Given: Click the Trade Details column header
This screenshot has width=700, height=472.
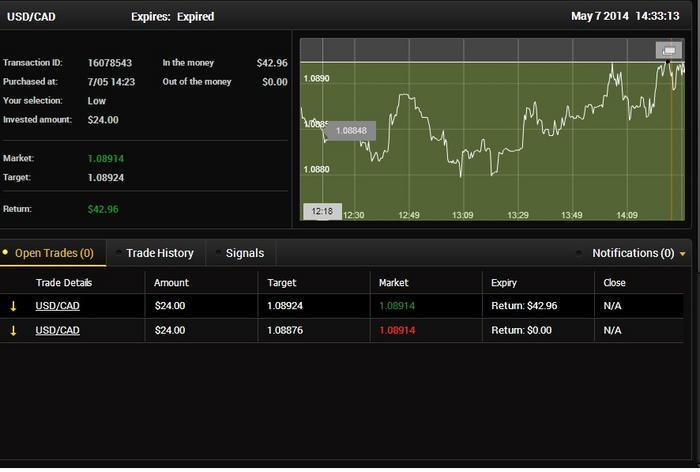Looking at the screenshot, I should (64, 283).
